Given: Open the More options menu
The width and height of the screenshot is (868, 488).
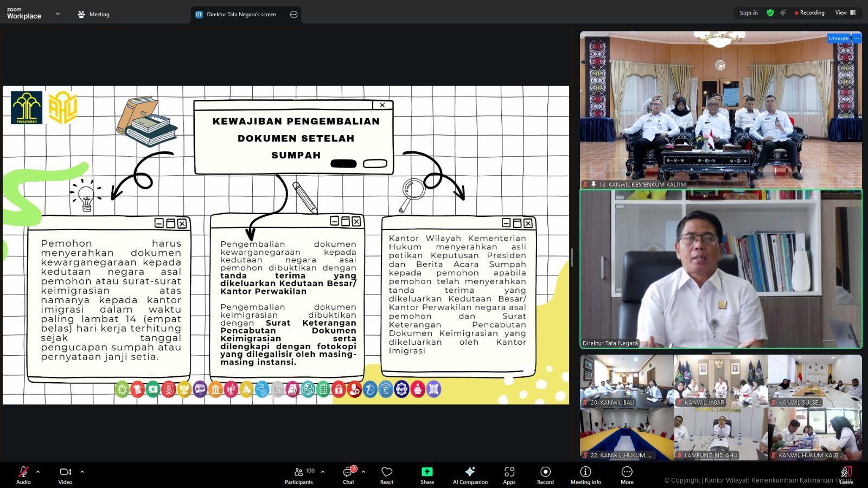Looking at the screenshot, I should [627, 475].
